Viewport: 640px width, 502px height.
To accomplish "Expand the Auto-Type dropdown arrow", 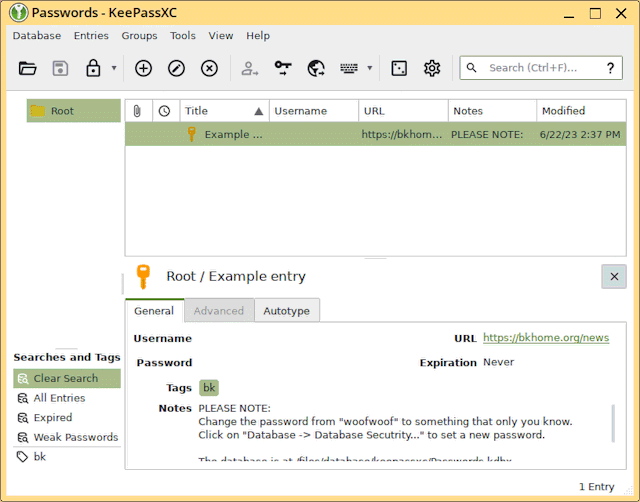I will coord(370,68).
